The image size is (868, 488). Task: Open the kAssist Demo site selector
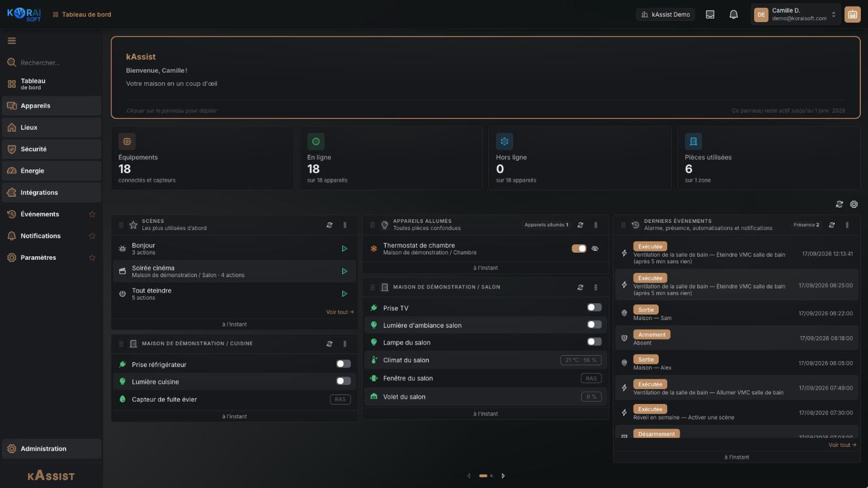click(665, 14)
